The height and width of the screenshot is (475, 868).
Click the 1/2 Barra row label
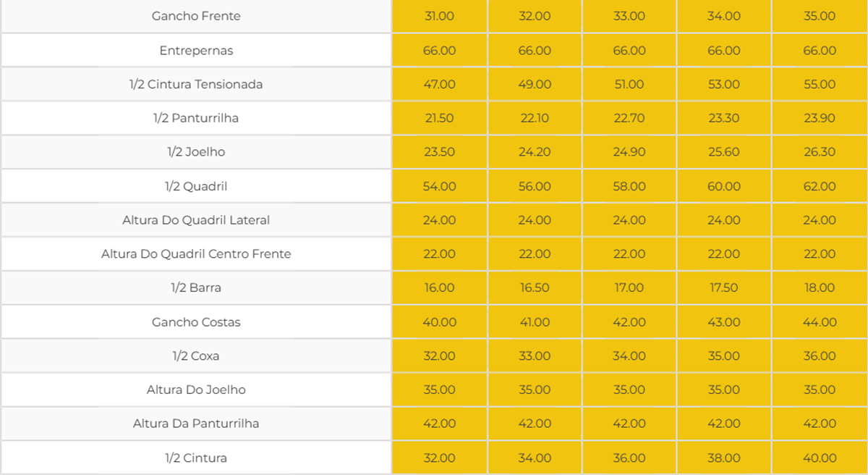click(x=196, y=287)
